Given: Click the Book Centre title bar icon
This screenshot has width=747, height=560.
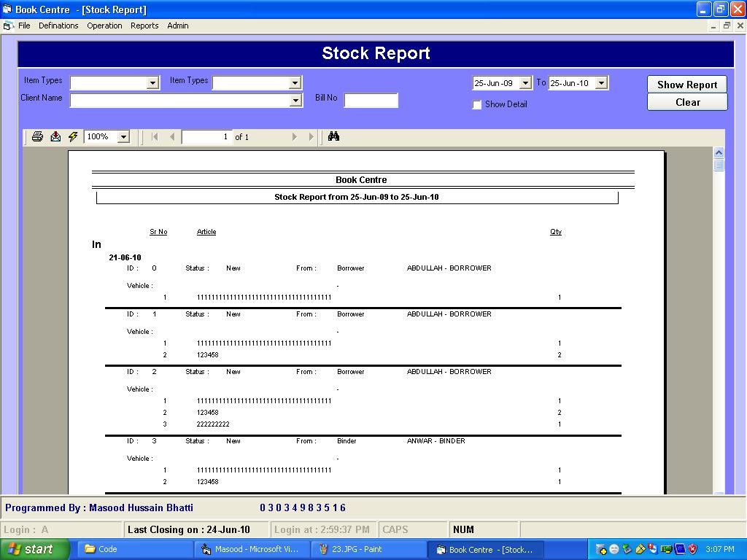Looking at the screenshot, I should (7, 9).
